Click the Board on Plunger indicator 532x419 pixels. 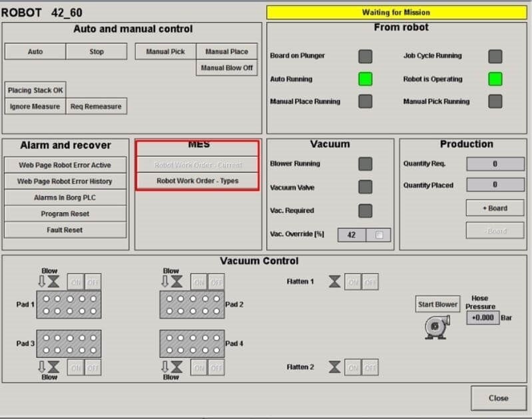coord(365,57)
